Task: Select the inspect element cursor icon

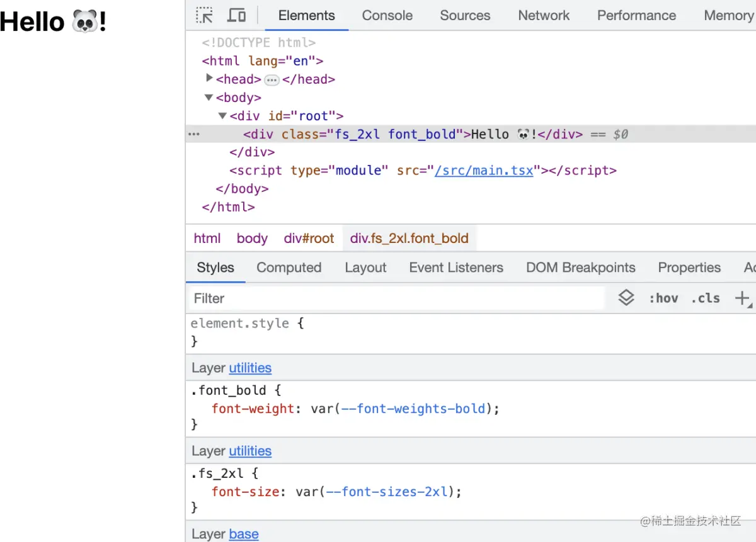Action: pyautogui.click(x=204, y=15)
